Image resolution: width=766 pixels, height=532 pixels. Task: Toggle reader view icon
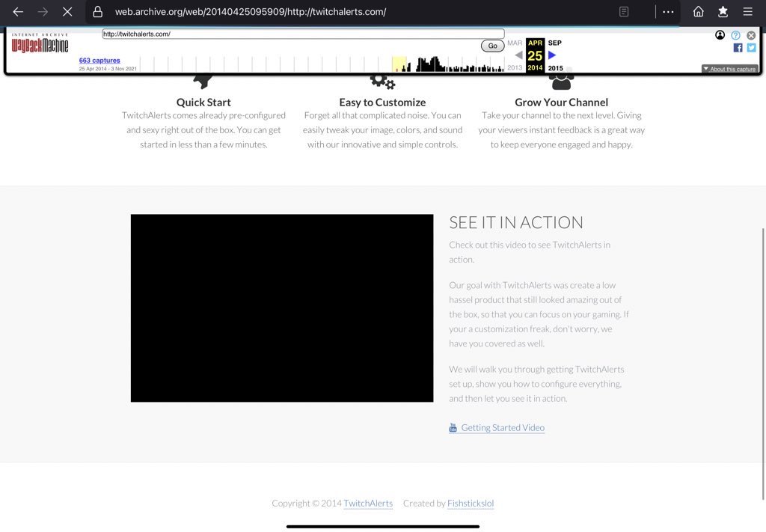[624, 12]
